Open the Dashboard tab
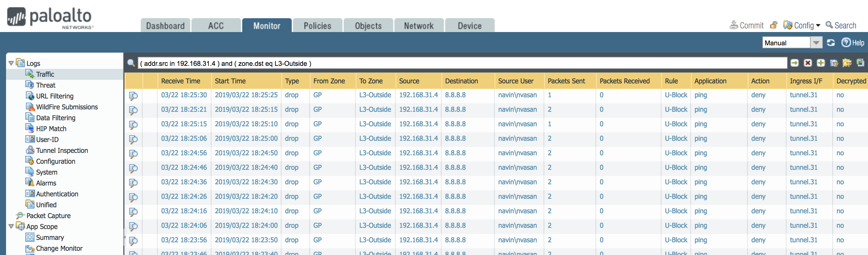The width and height of the screenshot is (868, 255). 165,26
